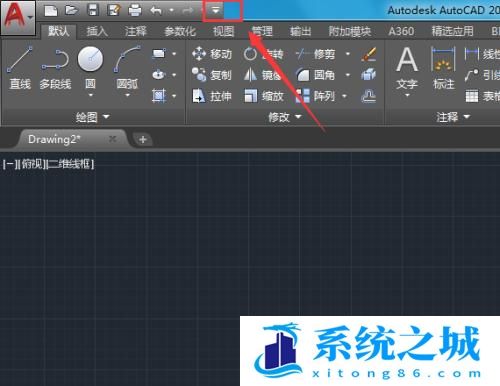Image resolution: width=500 pixels, height=386 pixels.
Task: Click the 标注 dimension tool
Action: point(443,68)
